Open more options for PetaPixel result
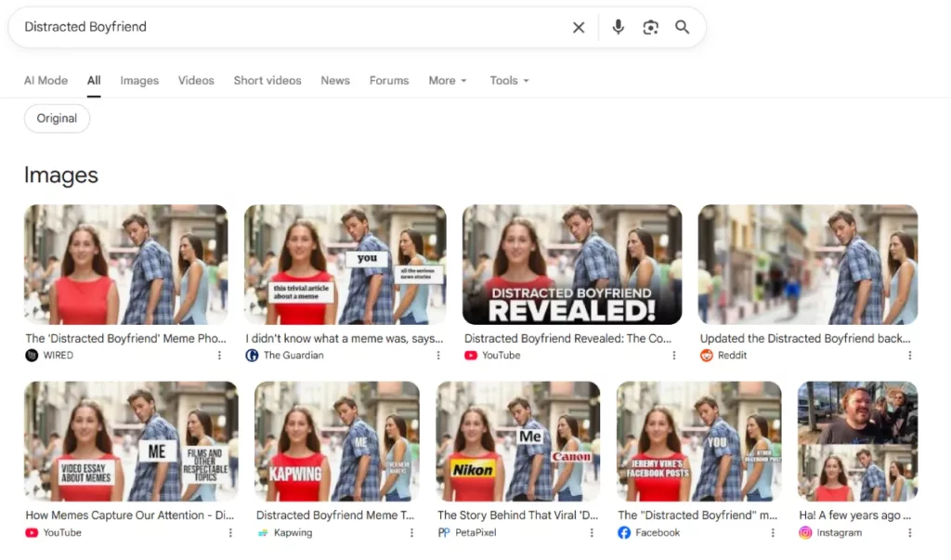The height and width of the screenshot is (560, 951). [592, 533]
